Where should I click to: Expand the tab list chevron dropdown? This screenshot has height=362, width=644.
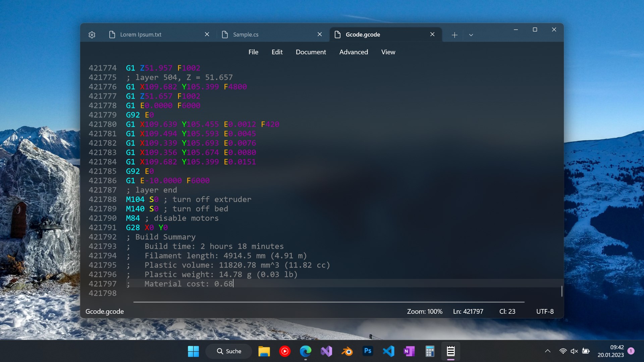click(471, 35)
